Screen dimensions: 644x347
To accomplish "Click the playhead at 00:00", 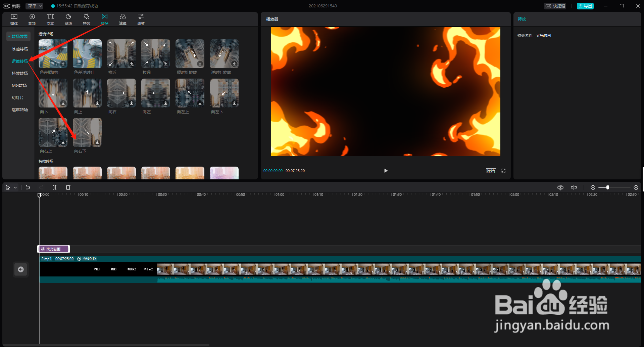I will point(39,195).
